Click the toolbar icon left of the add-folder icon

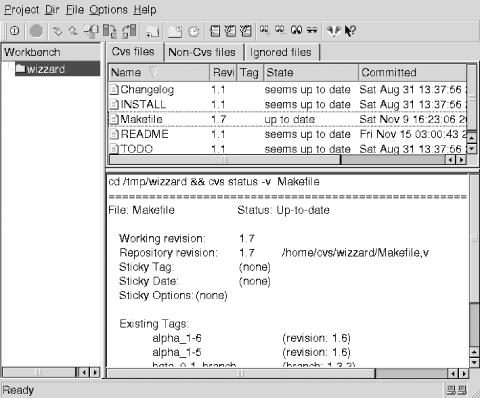click(x=129, y=31)
